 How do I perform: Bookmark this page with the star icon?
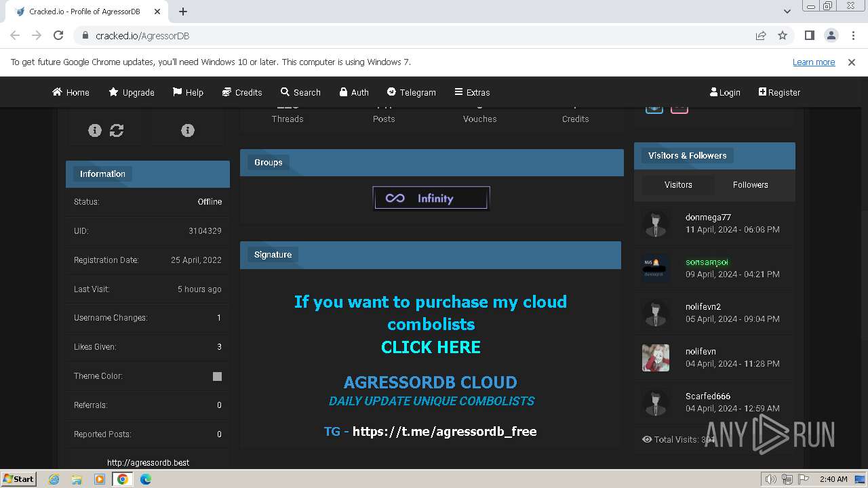point(783,35)
